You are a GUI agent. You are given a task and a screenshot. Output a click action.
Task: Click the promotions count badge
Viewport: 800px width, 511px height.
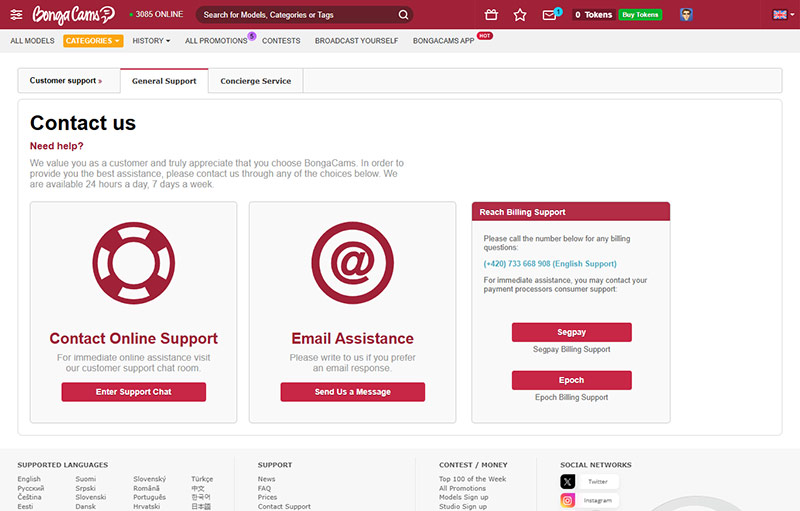pos(252,36)
